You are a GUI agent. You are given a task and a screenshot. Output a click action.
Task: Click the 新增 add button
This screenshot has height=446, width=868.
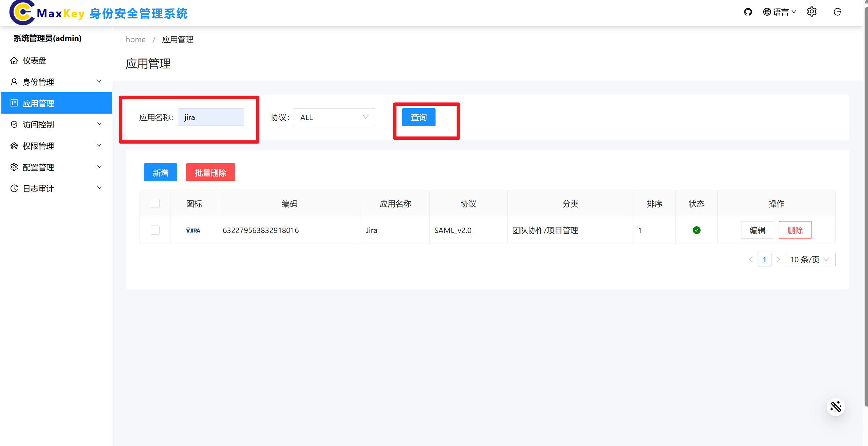coord(160,172)
